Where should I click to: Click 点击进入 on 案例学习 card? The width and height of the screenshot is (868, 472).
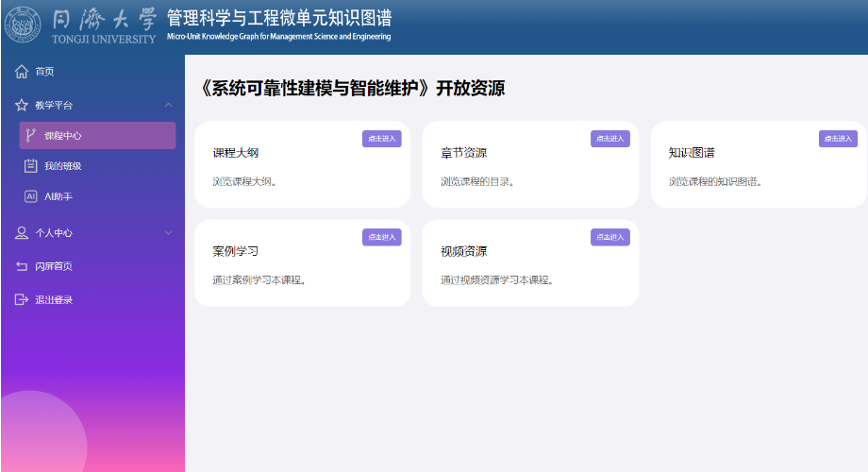click(x=382, y=237)
